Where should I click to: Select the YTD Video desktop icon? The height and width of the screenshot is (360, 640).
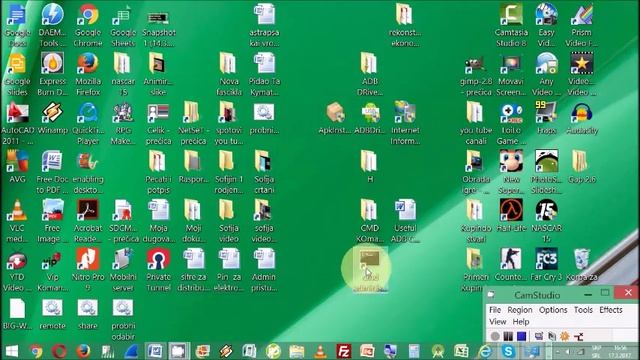[x=17, y=270]
